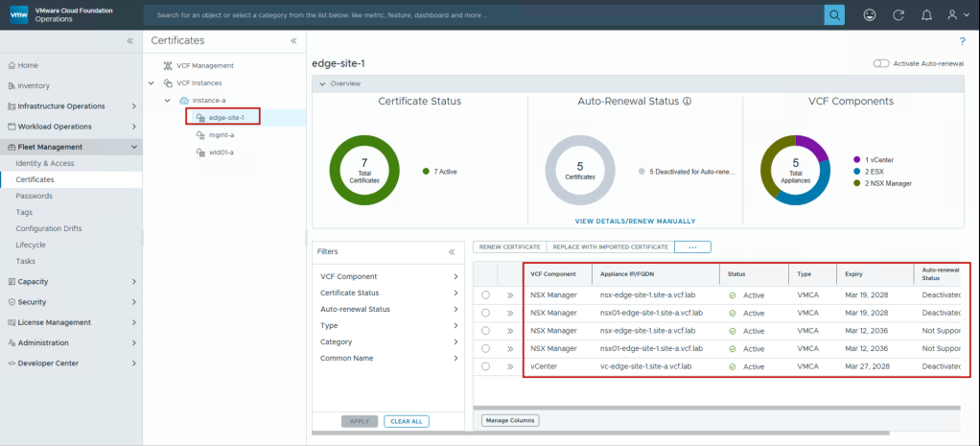Click RENEW CERTIFICATE button
This screenshot has width=980, height=446.
[x=510, y=247]
